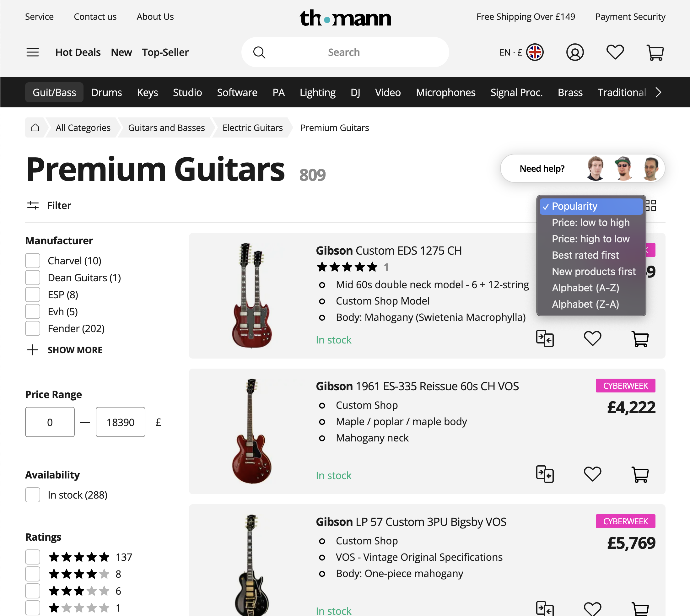Image resolution: width=690 pixels, height=616 pixels.
Task: Open the hamburger navigation menu
Action: click(x=32, y=52)
